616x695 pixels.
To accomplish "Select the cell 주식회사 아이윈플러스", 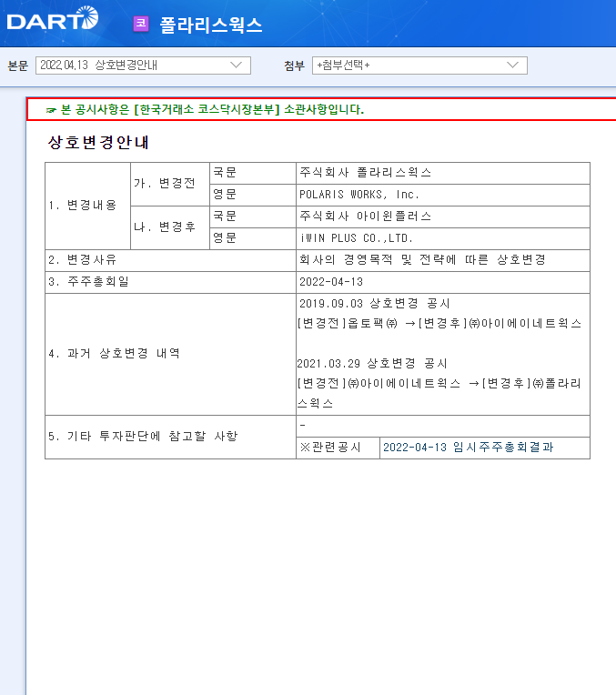I will pyautogui.click(x=442, y=217).
